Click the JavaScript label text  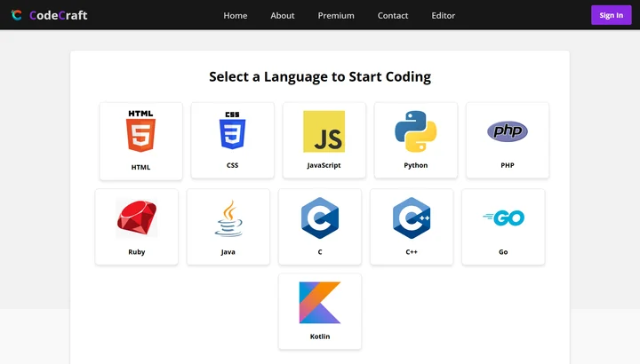pos(324,165)
